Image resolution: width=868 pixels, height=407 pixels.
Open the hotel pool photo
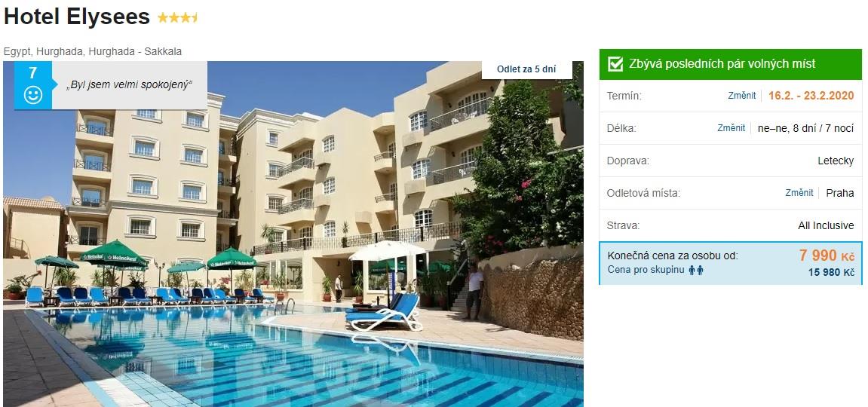(x=293, y=234)
